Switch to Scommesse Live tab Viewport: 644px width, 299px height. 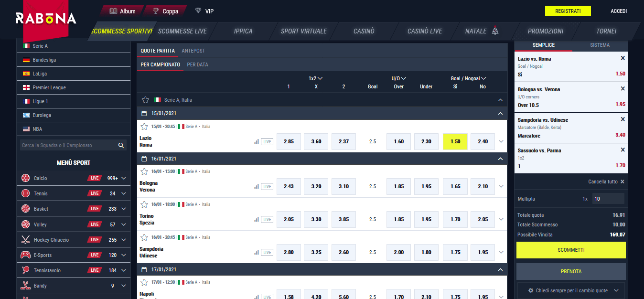(x=182, y=31)
